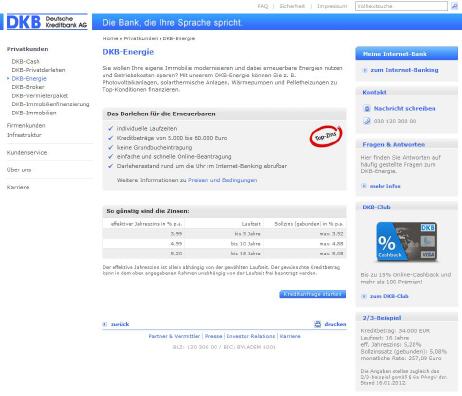Click the DKB-Club box heading
The width and height of the screenshot is (462, 396).
pyautogui.click(x=376, y=207)
